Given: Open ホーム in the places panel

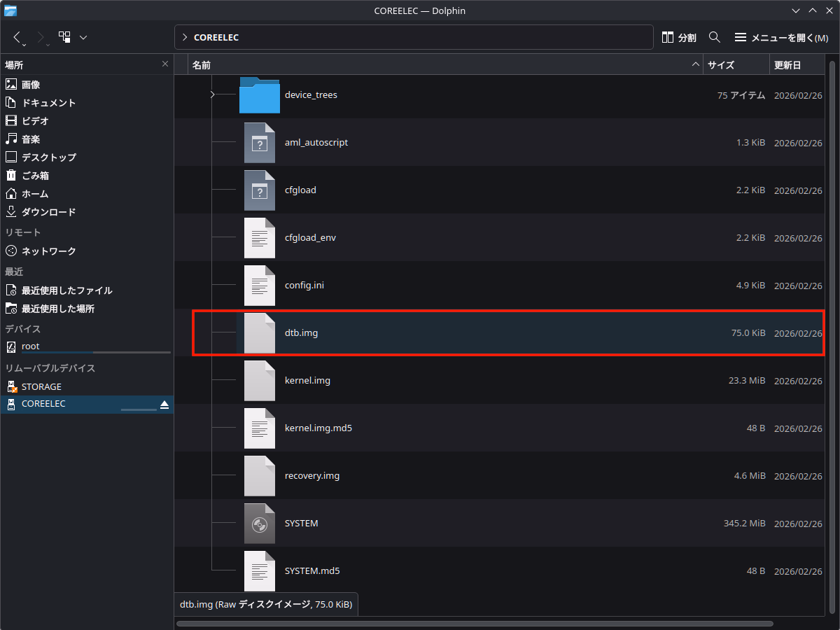Looking at the screenshot, I should coord(87,193).
